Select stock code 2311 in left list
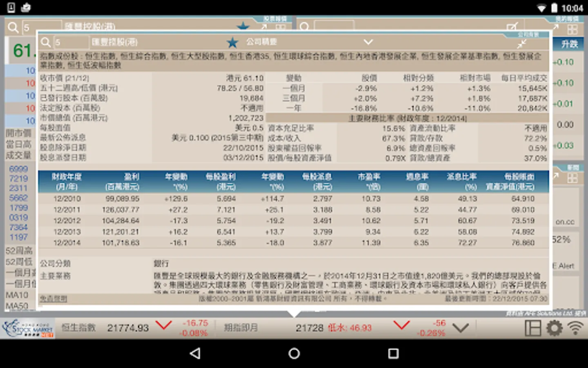588x368 pixels. point(18,188)
